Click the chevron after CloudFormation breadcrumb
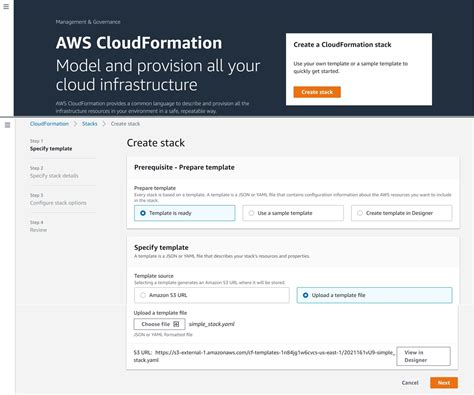 (75, 124)
